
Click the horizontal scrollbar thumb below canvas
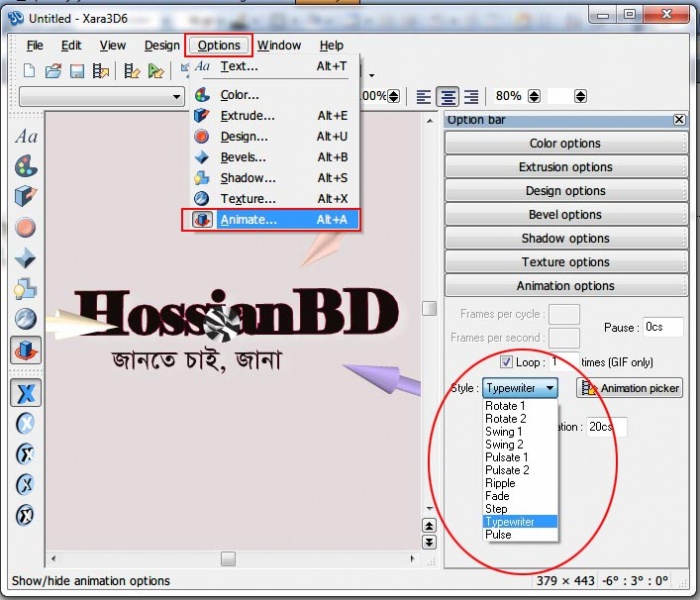[228, 558]
